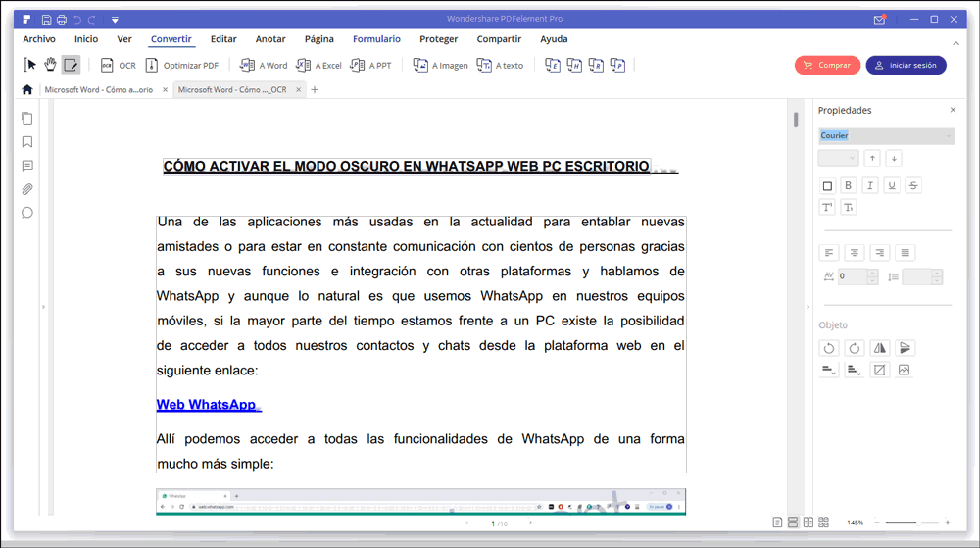
Task: Switch to the Proteger tab
Action: point(439,39)
